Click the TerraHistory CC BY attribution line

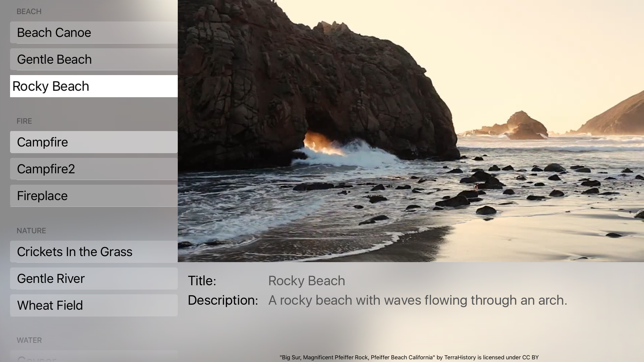pyautogui.click(x=409, y=357)
